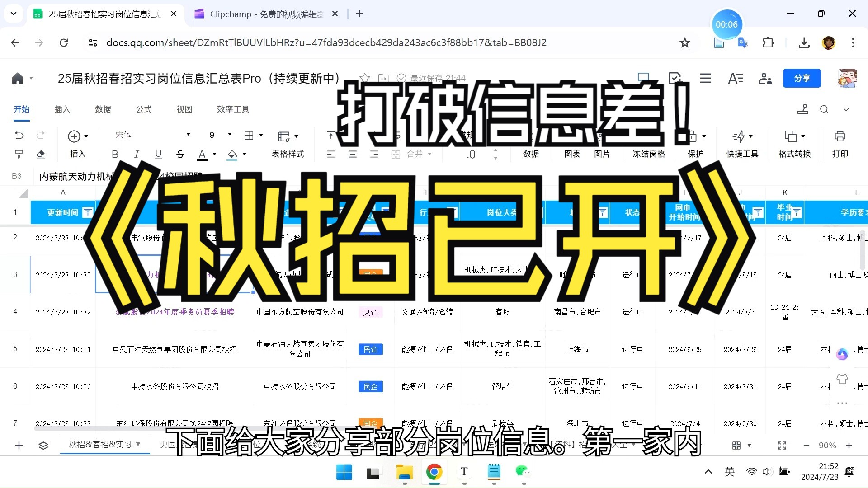Viewport: 868px width, 488px height.
Task: Click the search magnifier icon
Action: tap(824, 109)
